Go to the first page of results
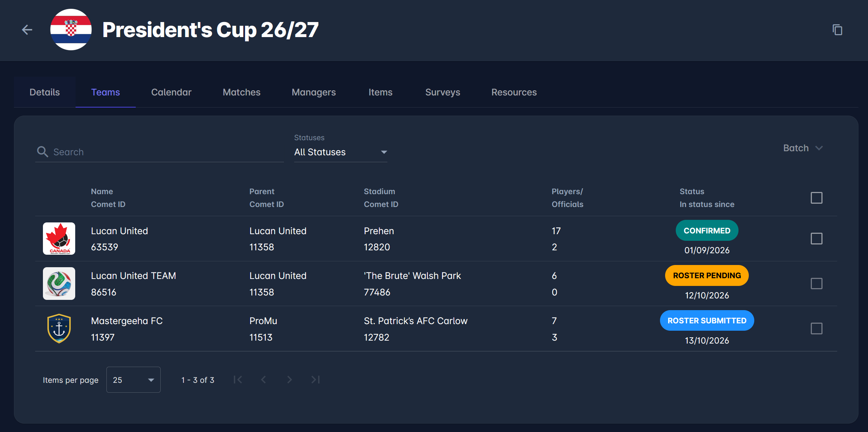This screenshot has height=432, width=868. point(238,380)
